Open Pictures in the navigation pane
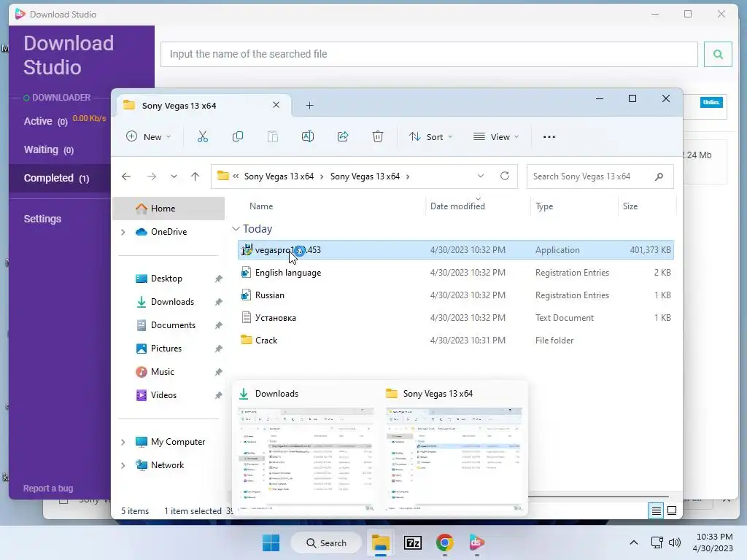This screenshot has height=560, width=747. click(x=166, y=349)
